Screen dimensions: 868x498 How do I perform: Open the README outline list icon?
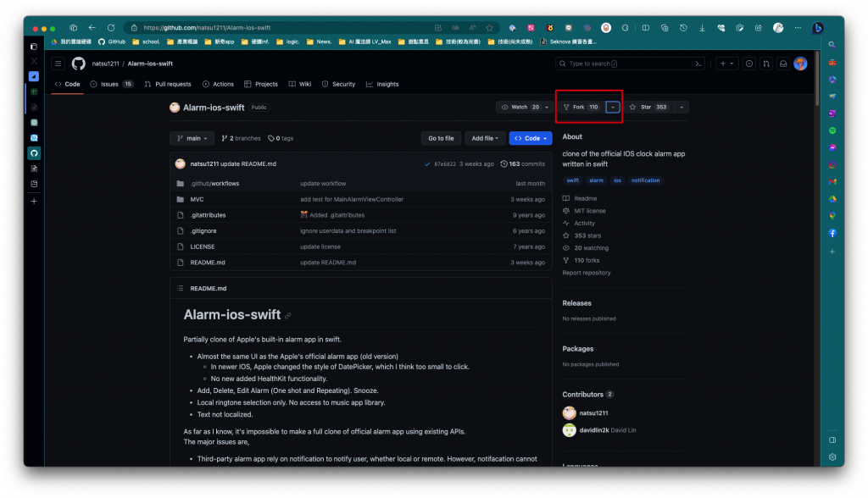(x=180, y=288)
